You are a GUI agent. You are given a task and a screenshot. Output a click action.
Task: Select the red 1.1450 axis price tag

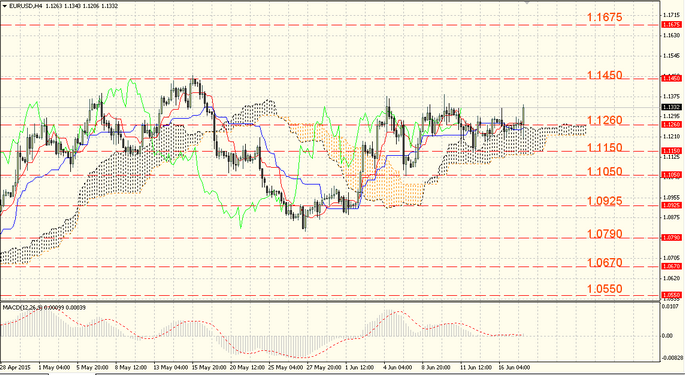click(671, 78)
